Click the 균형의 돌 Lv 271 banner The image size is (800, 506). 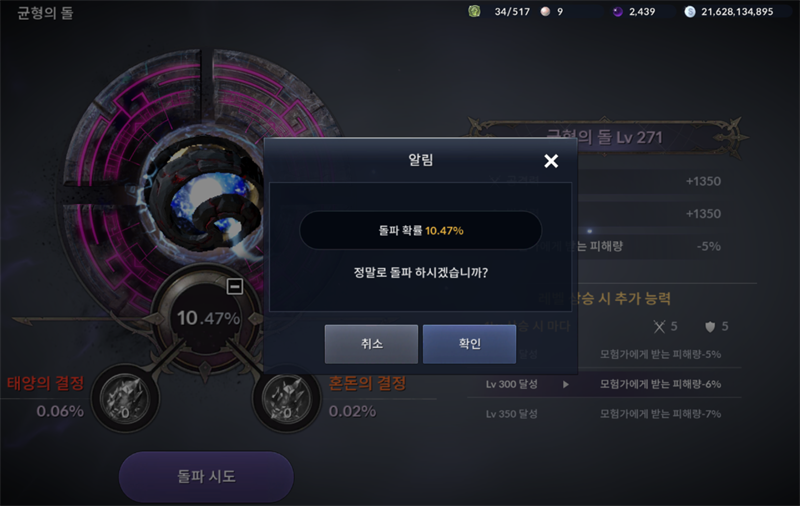[x=605, y=137]
